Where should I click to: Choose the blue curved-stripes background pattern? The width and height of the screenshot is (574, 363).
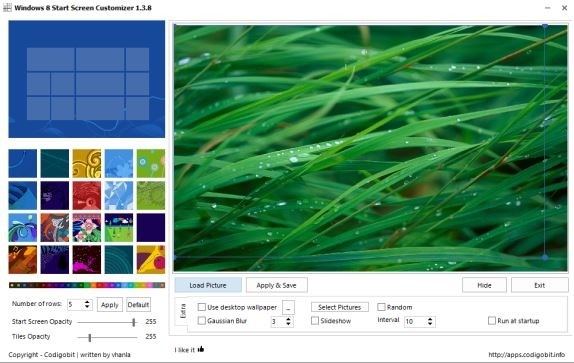tap(23, 195)
